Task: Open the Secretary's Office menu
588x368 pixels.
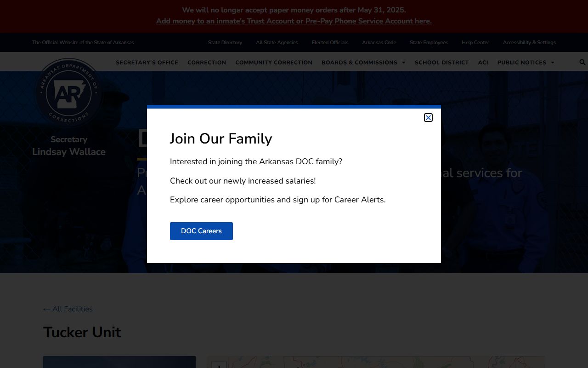Action: coord(147,63)
